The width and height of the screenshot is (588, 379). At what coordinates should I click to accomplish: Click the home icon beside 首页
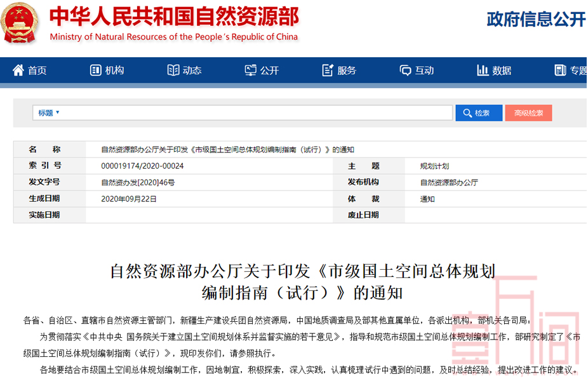click(x=18, y=70)
